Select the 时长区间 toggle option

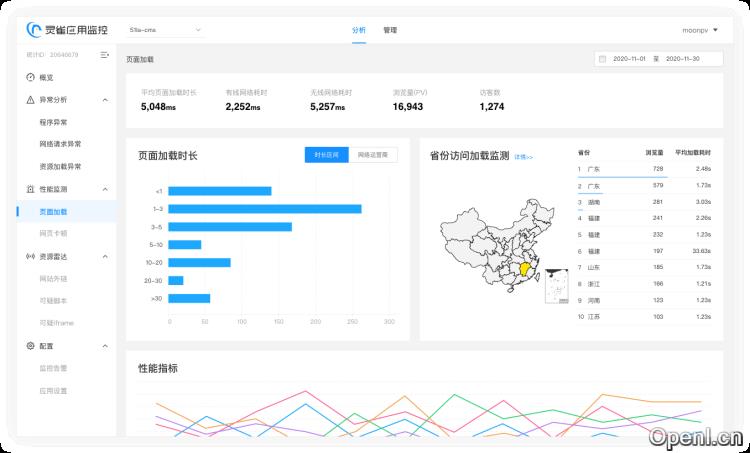point(326,155)
